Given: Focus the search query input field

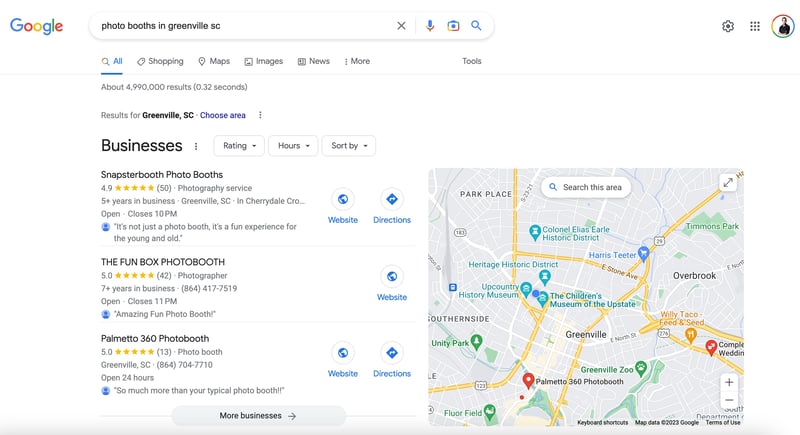Looking at the screenshot, I should click(x=245, y=25).
